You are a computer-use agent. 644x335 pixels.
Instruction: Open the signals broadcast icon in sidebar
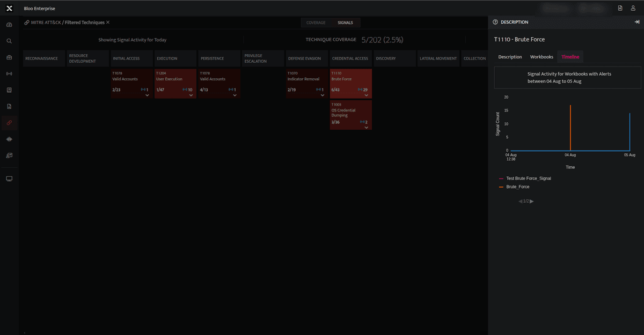coord(9,73)
